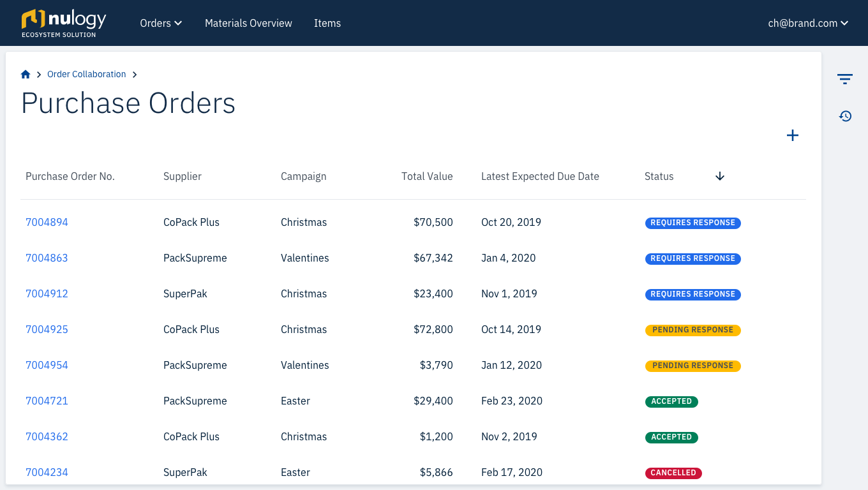The width and height of the screenshot is (868, 490).
Task: Click the Status column header
Action: point(659,176)
